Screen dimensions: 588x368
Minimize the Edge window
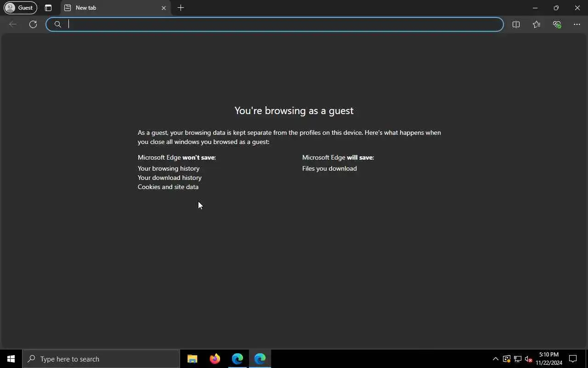point(535,8)
